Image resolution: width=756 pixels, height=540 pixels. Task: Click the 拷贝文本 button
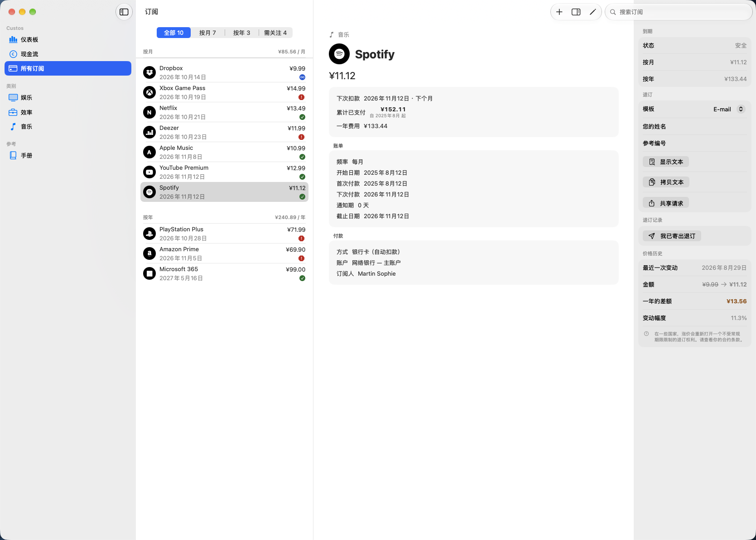point(666,182)
